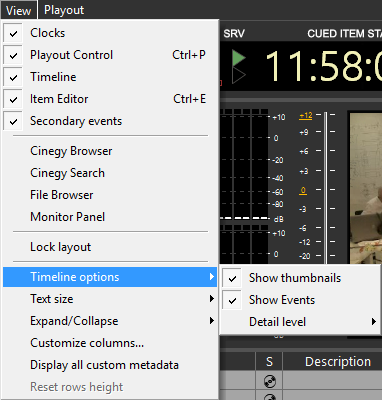
Task: Click the Description column header
Action: point(338,362)
